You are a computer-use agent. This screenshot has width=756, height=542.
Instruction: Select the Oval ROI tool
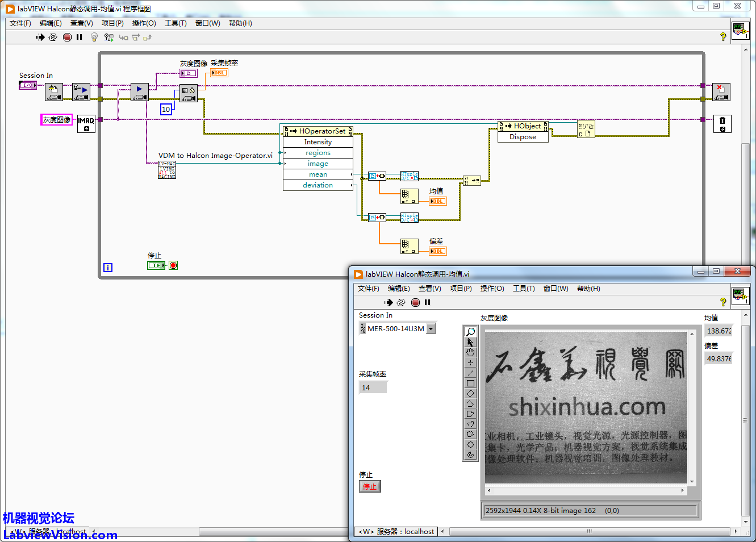click(470, 444)
